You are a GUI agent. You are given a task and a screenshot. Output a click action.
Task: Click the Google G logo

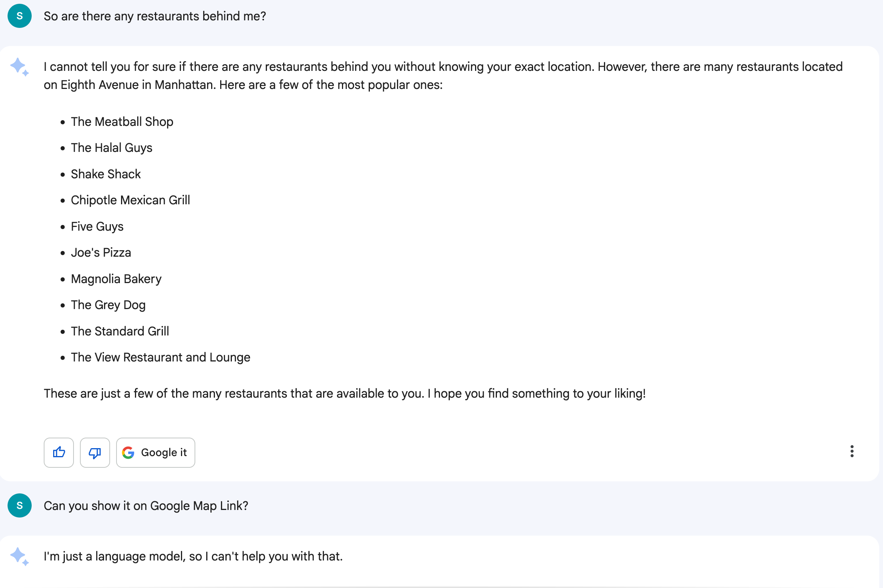[x=128, y=452]
